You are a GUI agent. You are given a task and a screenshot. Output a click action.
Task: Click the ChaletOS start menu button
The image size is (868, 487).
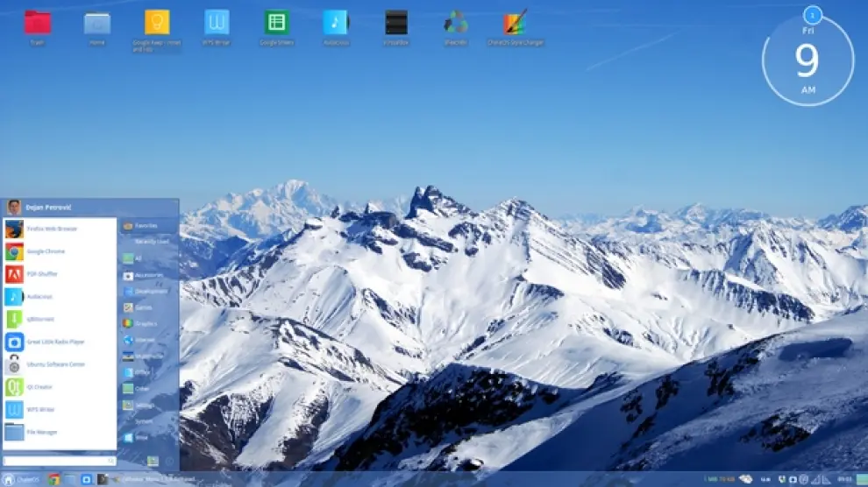click(x=21, y=479)
